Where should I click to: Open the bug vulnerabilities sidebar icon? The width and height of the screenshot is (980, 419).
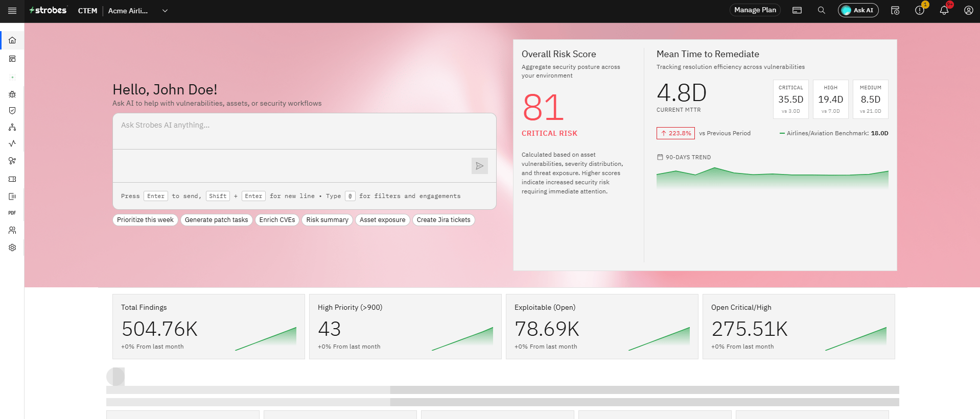pyautogui.click(x=12, y=94)
